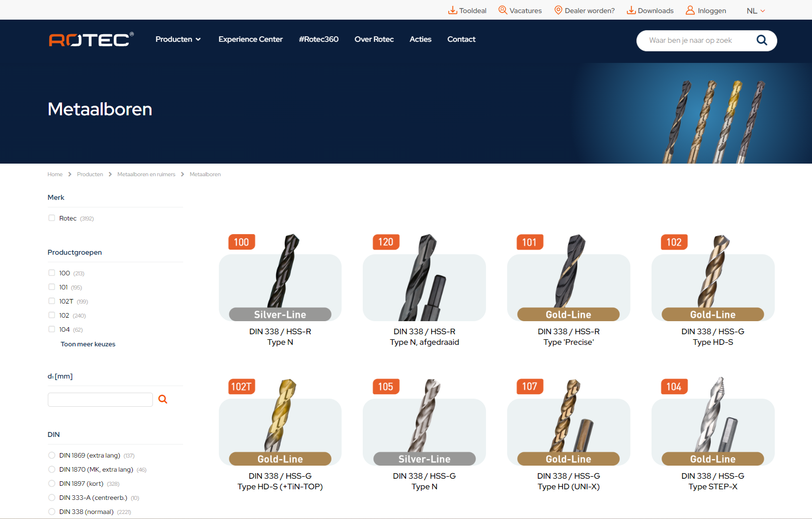Enable the 102T product group checkbox
The width and height of the screenshot is (812, 519).
52,301
